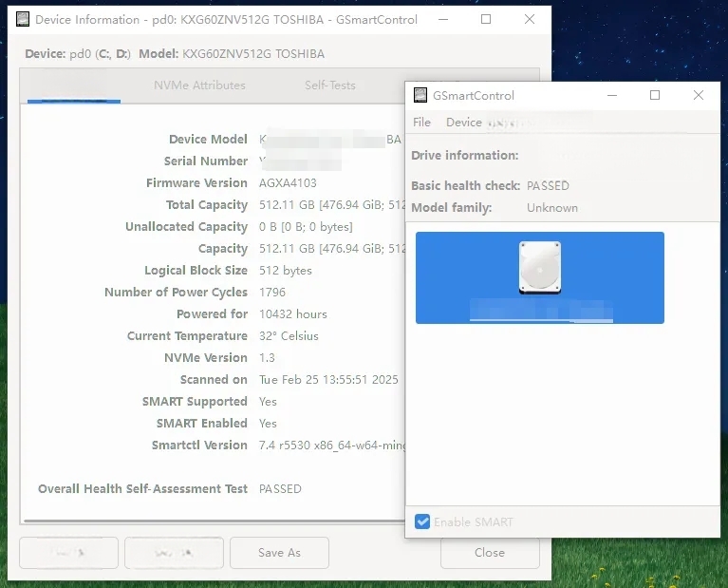Image resolution: width=728 pixels, height=588 pixels.
Task: Click the Device pd0 header label
Action: 78,54
